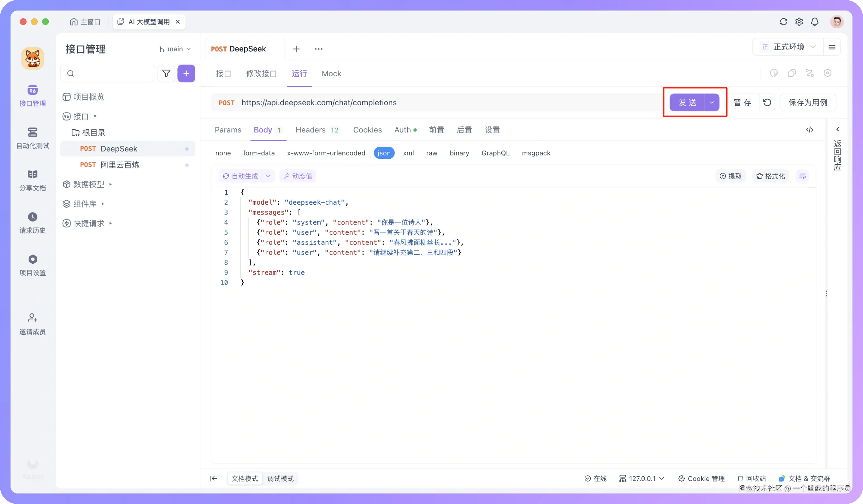Screen dimensions: 863x504
Task: Click the reset arrow next to 暂存
Action: 767,102
